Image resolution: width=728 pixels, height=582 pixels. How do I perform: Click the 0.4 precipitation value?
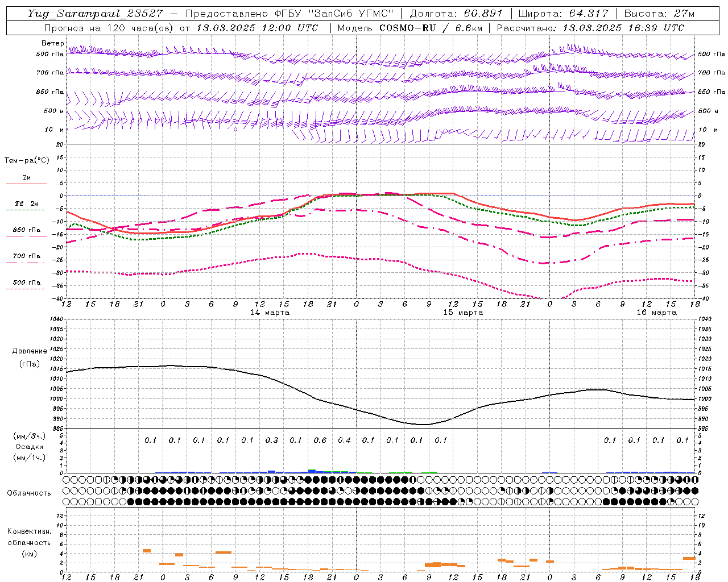point(344,440)
